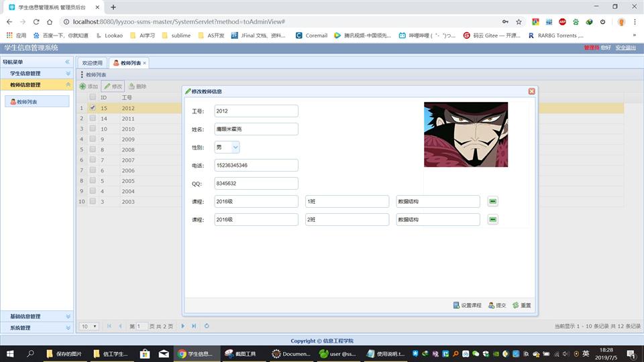
Task: Collapse the 导航菜单 side panel
Action: pos(67,62)
